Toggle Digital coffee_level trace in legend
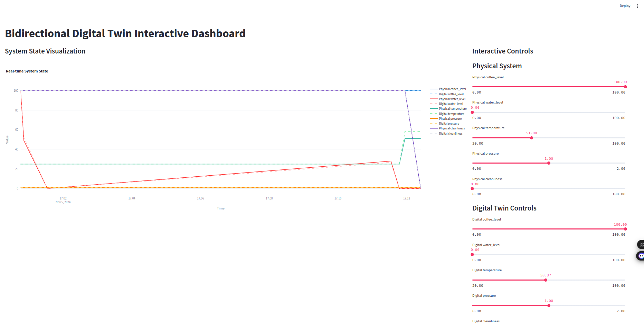Image resolution: width=644 pixels, height=323 pixels. pyautogui.click(x=447, y=94)
